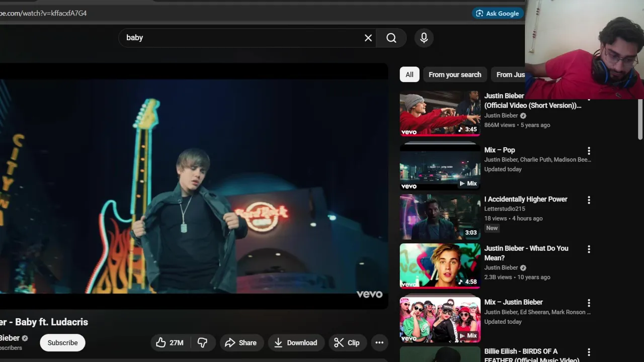The width and height of the screenshot is (644, 362).
Task: Click the vevo watermark in the video player
Action: (369, 294)
